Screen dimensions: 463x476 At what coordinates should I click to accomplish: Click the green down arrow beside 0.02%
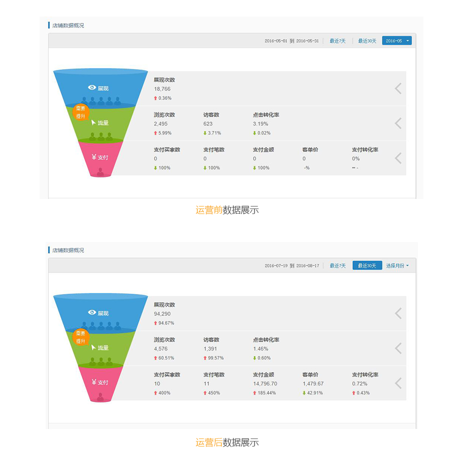point(254,133)
